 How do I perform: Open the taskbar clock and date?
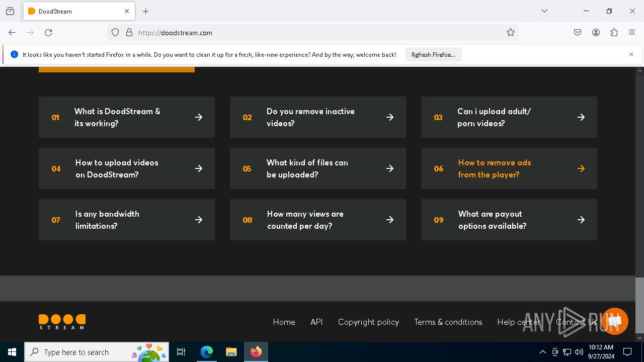tap(601, 352)
